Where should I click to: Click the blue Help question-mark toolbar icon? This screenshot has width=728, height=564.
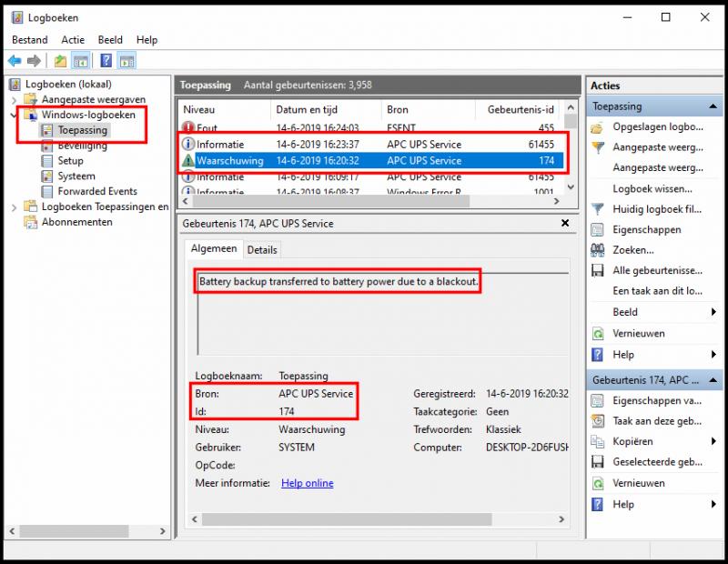click(x=106, y=61)
